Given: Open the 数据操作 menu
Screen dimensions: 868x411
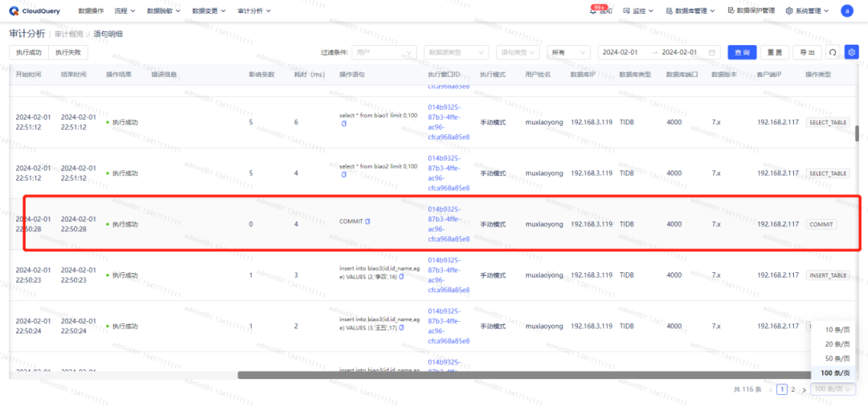Looking at the screenshot, I should (92, 10).
